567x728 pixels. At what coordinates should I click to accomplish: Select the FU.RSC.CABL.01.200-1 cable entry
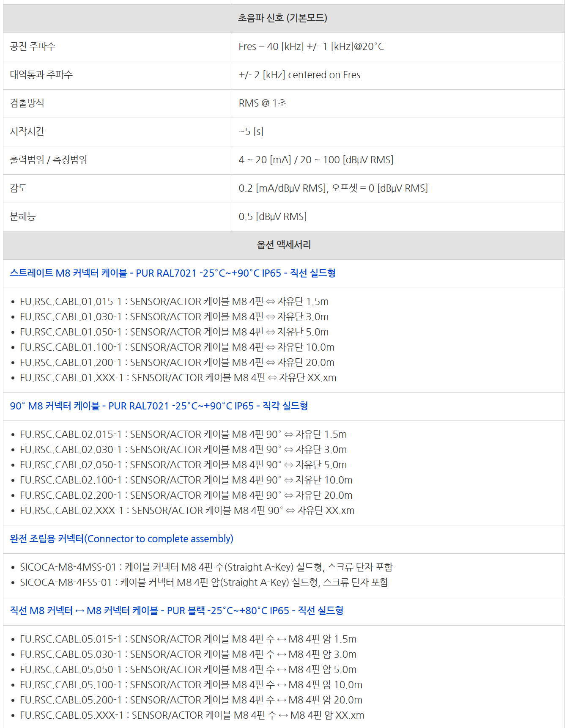pos(177,363)
